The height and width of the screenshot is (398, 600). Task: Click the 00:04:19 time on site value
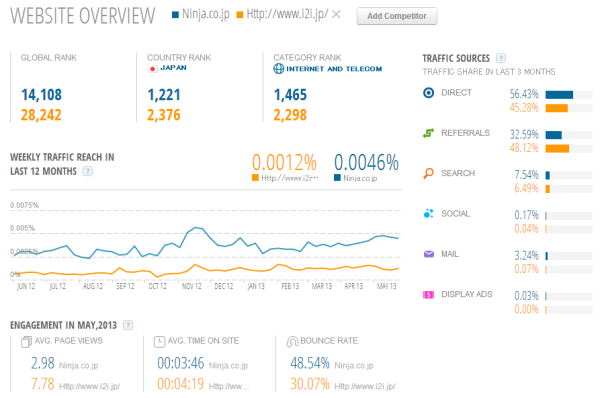tap(181, 384)
